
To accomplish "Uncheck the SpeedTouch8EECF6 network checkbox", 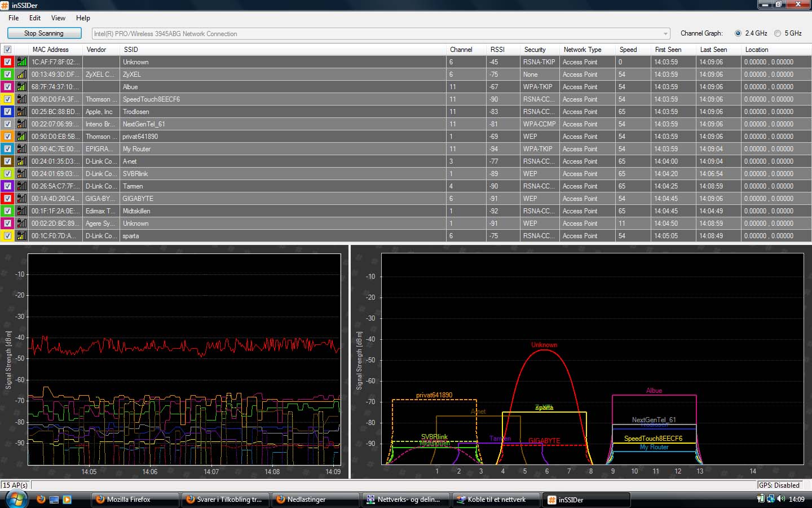I will click(x=7, y=99).
